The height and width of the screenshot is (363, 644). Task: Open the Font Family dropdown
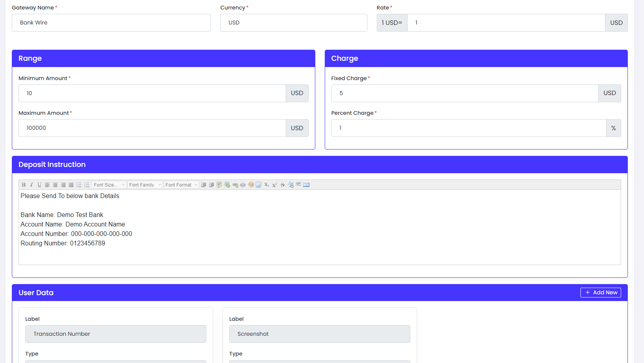tap(145, 185)
